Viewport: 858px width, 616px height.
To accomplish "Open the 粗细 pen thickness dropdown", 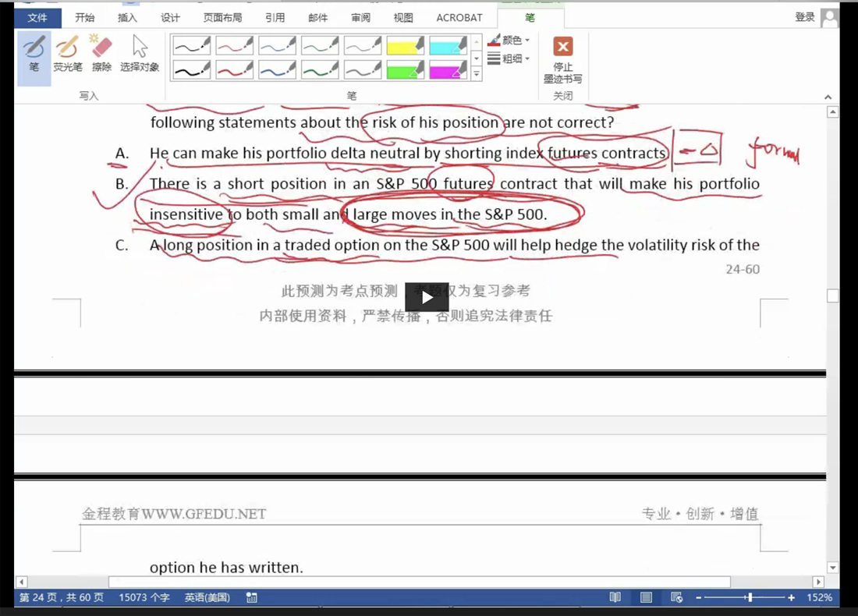I will [509, 58].
